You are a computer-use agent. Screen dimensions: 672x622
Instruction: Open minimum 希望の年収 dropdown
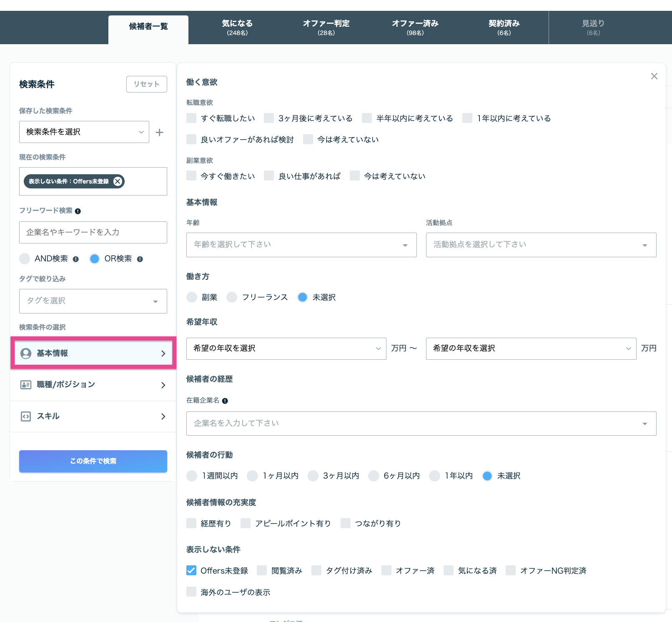pos(286,349)
